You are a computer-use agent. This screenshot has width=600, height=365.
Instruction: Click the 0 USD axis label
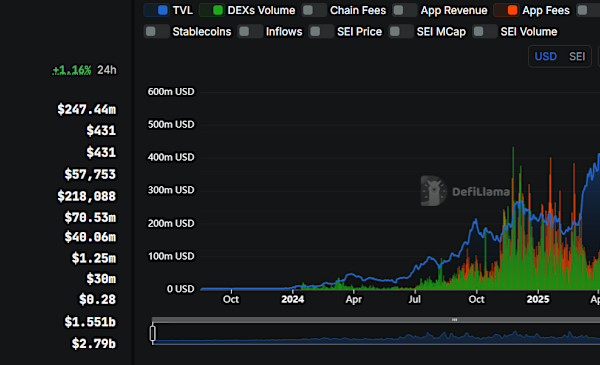click(x=180, y=289)
